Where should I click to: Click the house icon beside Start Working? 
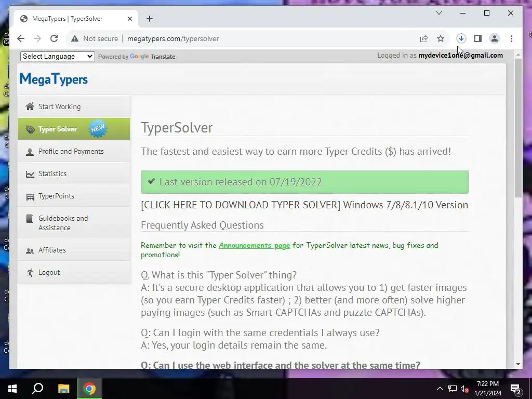pos(30,107)
